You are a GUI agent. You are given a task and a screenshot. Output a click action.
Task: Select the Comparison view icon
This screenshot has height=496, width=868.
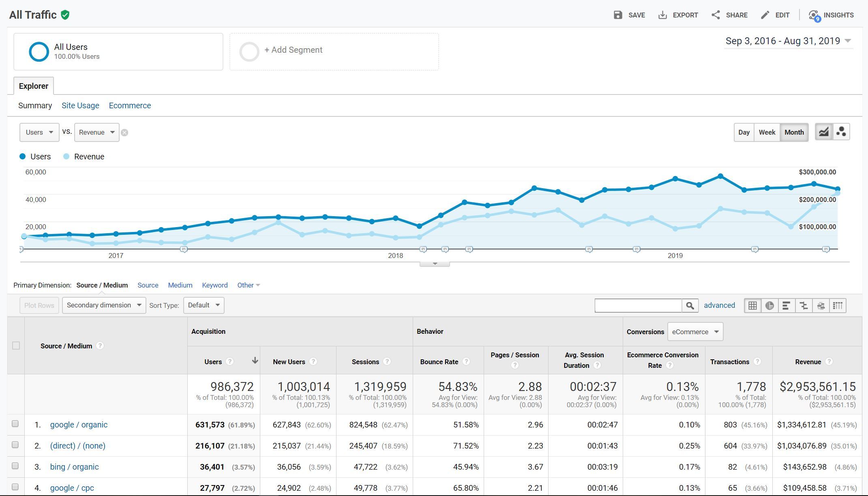pos(804,305)
